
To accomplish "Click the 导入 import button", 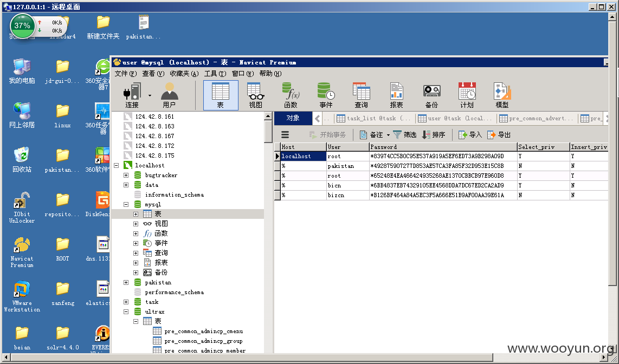I will click(x=470, y=135).
